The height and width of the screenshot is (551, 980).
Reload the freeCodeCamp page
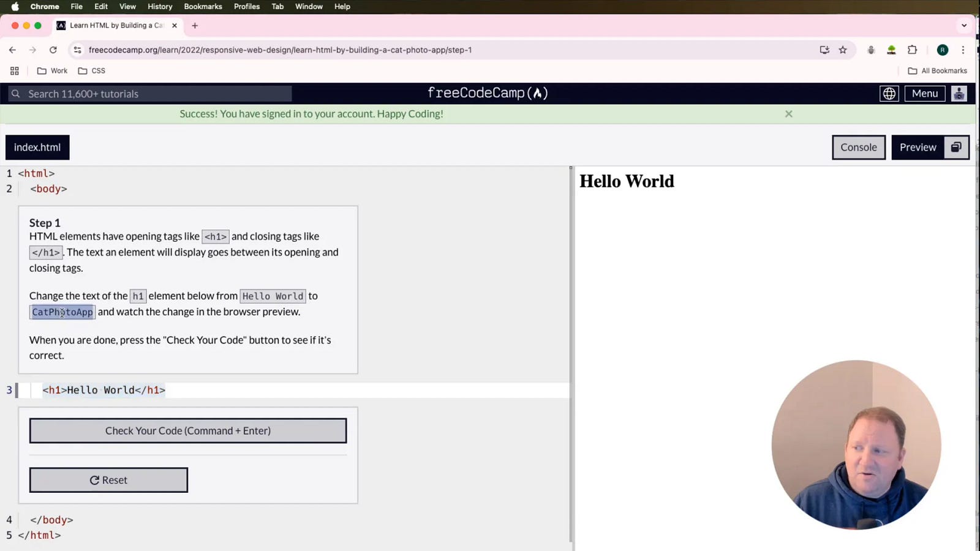(53, 50)
